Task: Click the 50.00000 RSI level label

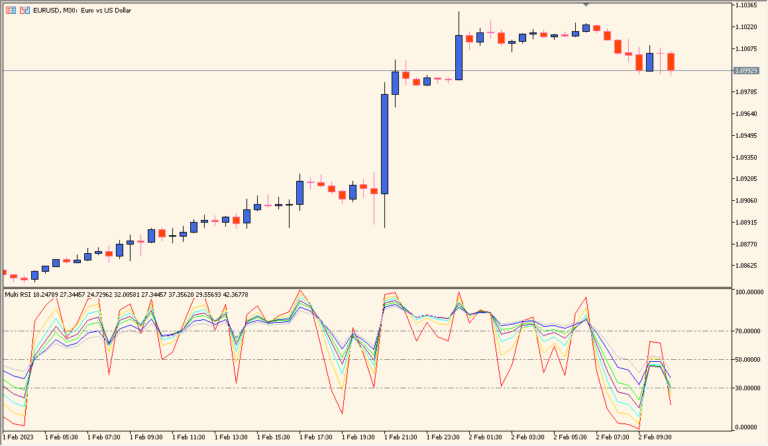Action: [x=748, y=359]
